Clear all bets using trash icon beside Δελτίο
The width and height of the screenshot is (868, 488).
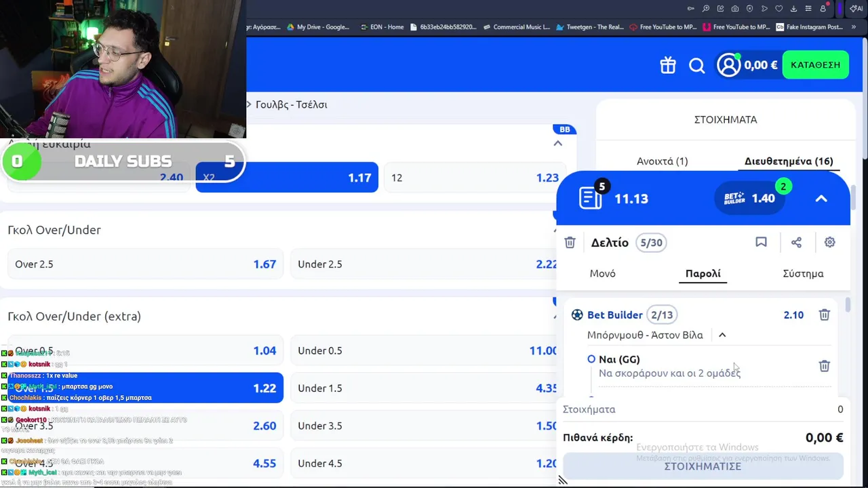(x=570, y=243)
